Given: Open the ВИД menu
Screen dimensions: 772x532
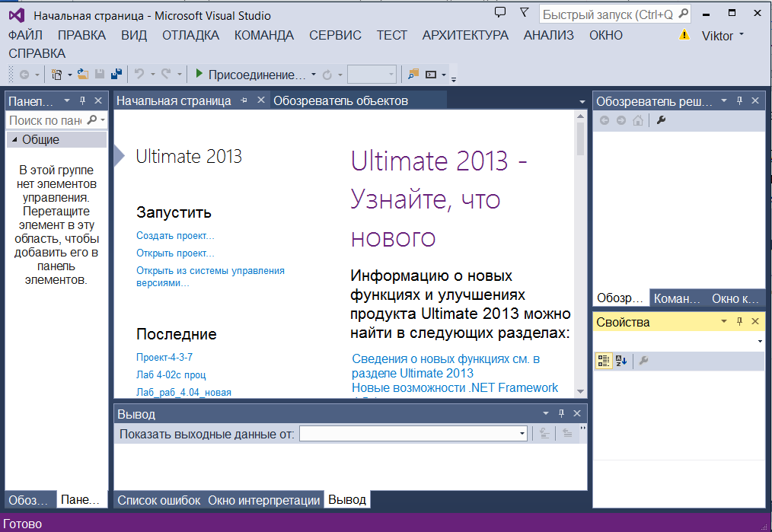Looking at the screenshot, I should pos(134,36).
